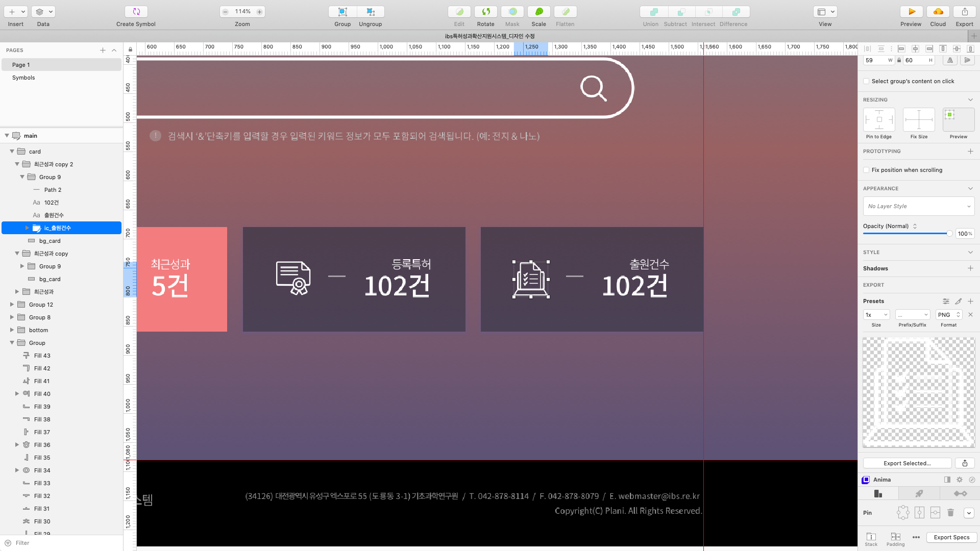Enable Select group's content on click
Viewport: 980px width, 551px height.
click(x=867, y=82)
